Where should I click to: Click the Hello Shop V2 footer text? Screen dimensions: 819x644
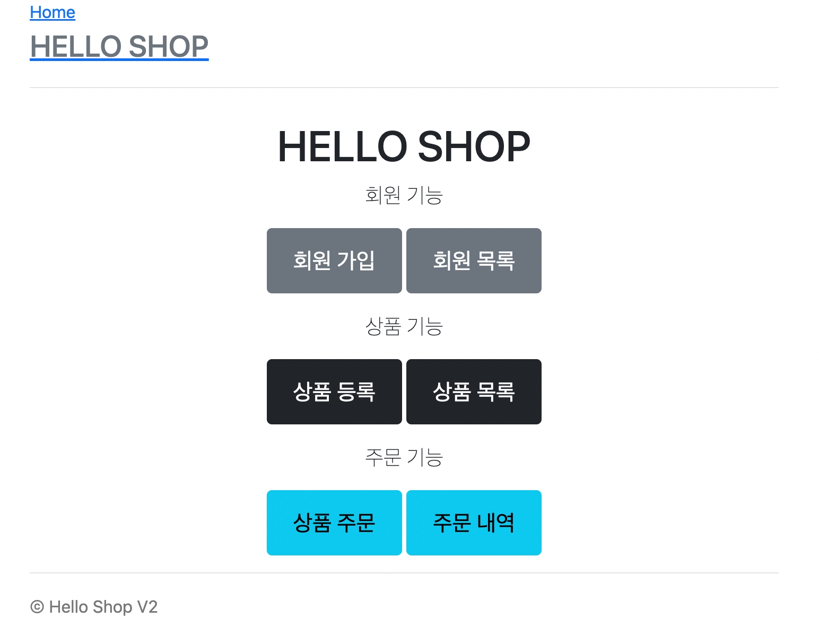[103, 607]
